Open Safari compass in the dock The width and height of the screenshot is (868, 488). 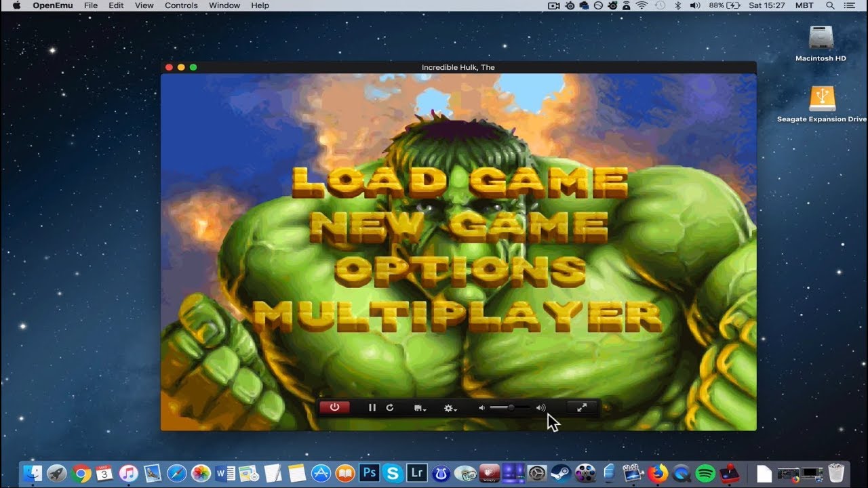[176, 473]
